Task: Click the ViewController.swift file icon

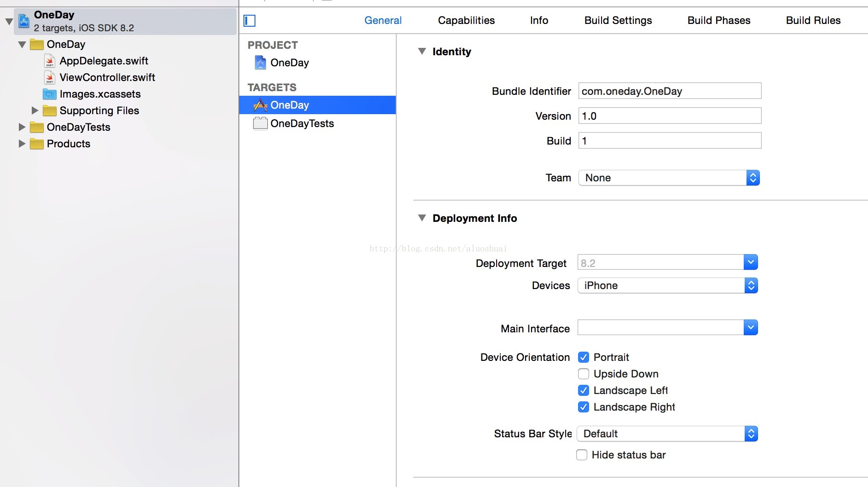Action: coord(50,77)
